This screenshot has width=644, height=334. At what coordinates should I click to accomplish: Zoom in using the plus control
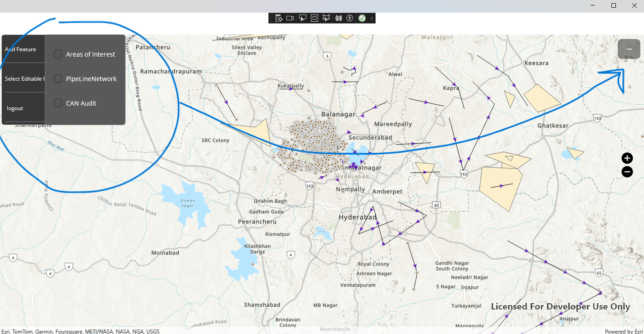(x=627, y=158)
